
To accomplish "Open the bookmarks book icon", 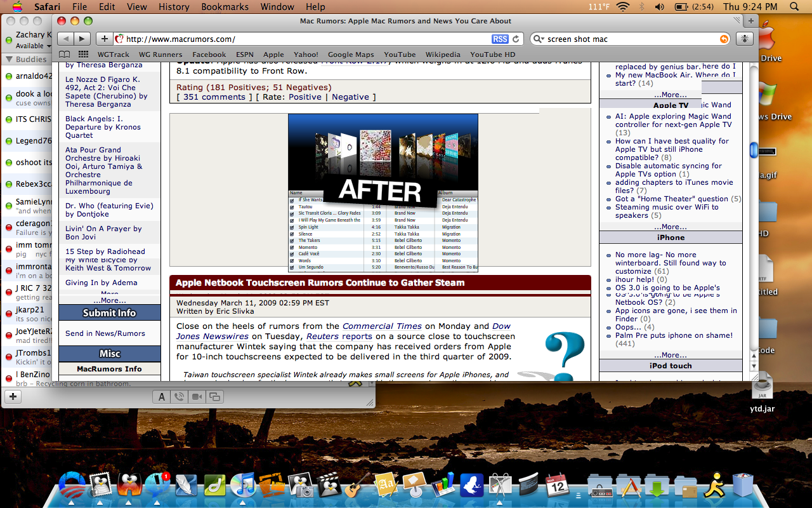I will tap(65, 54).
